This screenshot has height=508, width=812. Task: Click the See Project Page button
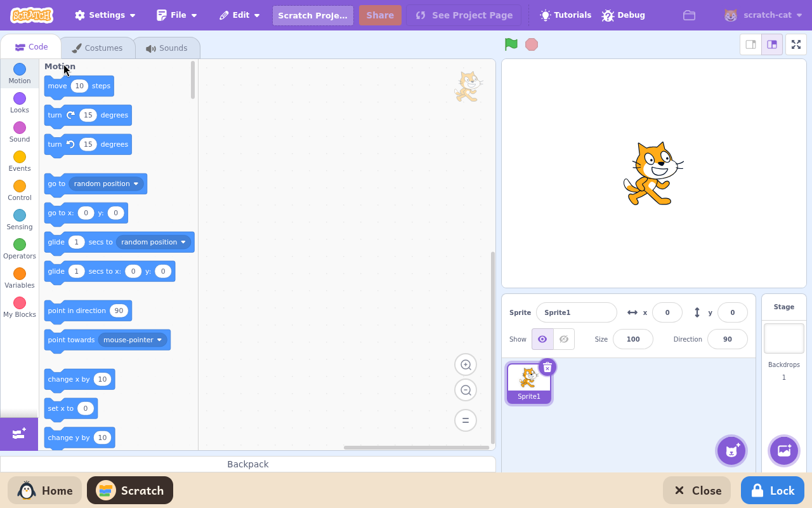464,15
